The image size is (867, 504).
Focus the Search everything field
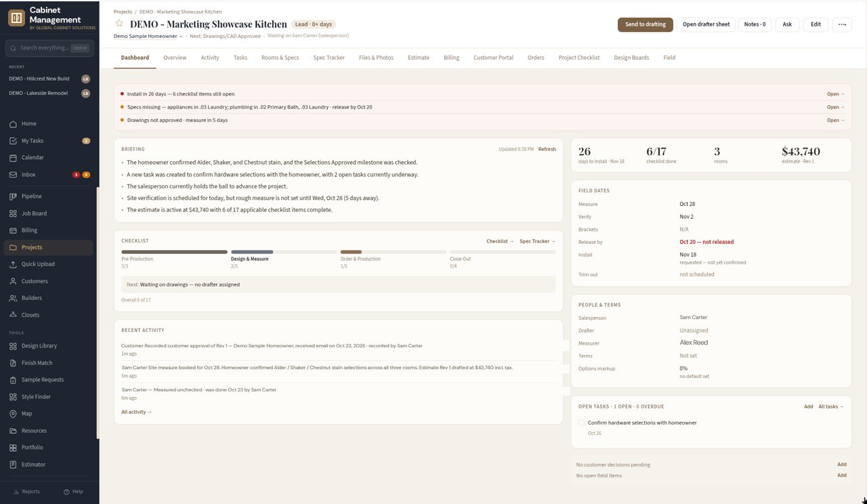(x=49, y=48)
